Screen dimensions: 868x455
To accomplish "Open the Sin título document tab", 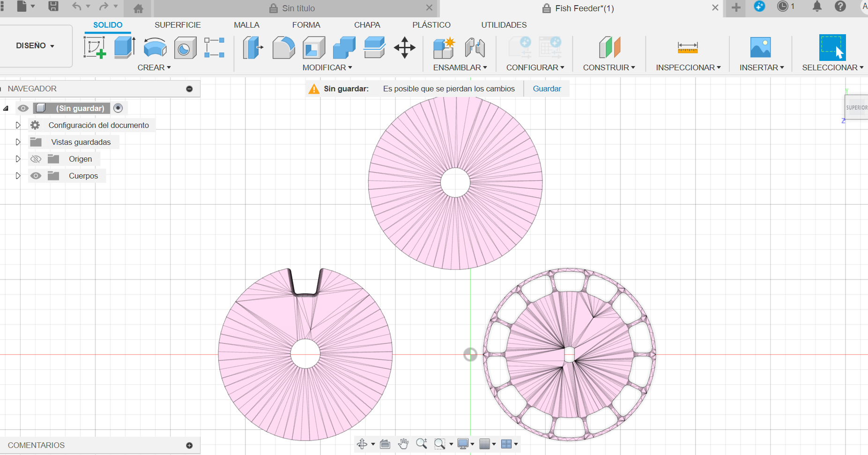I will point(298,8).
